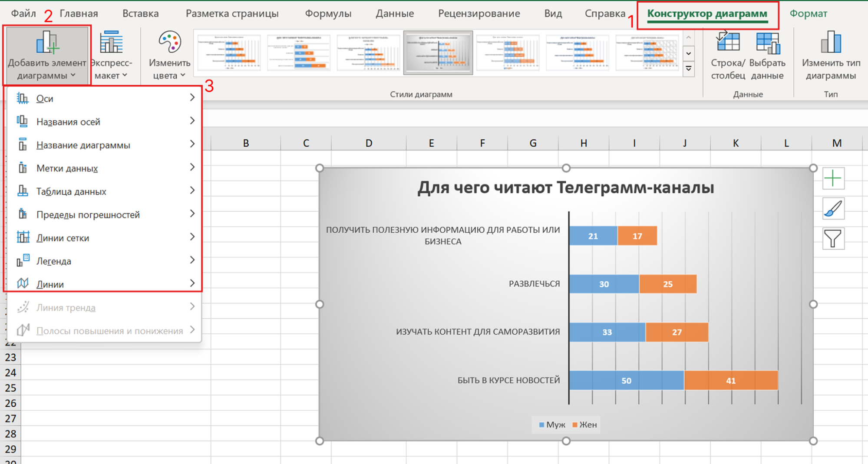Select column header D

[369, 143]
